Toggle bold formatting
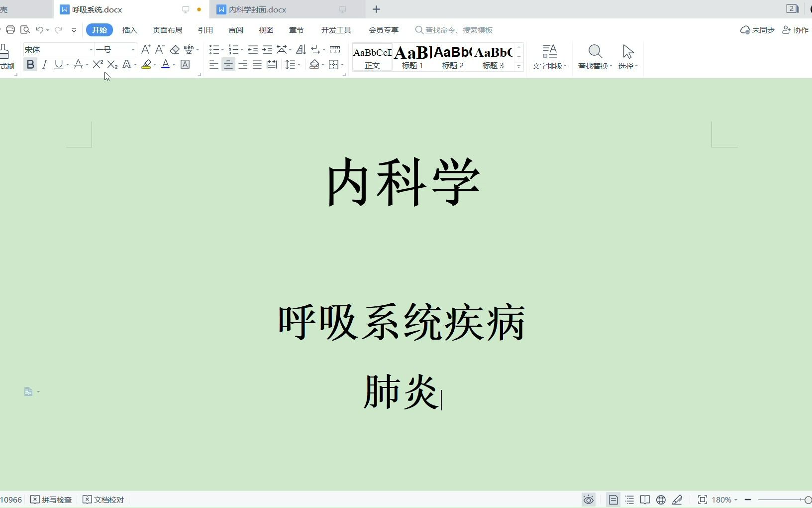This screenshot has width=812, height=508. coord(30,65)
